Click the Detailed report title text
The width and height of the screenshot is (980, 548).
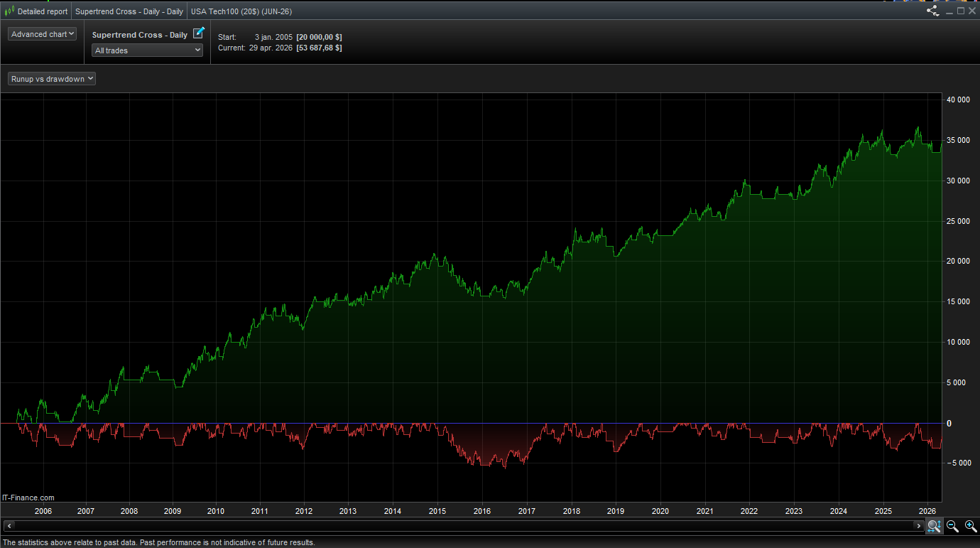point(43,11)
